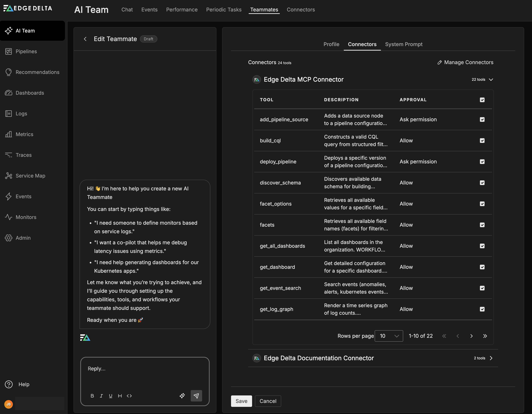
Task: Open the Periodic Tasks section in top navigation
Action: click(x=224, y=9)
